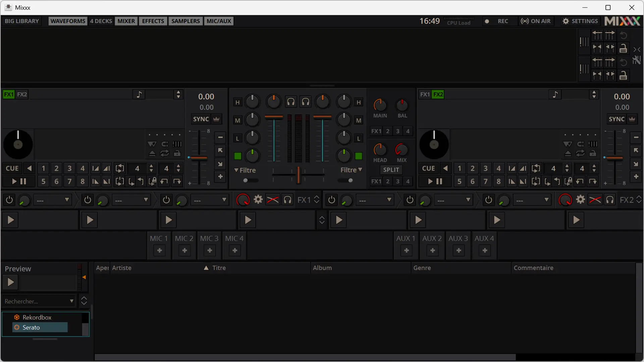Toggle the WAVEFORMS section

68,21
